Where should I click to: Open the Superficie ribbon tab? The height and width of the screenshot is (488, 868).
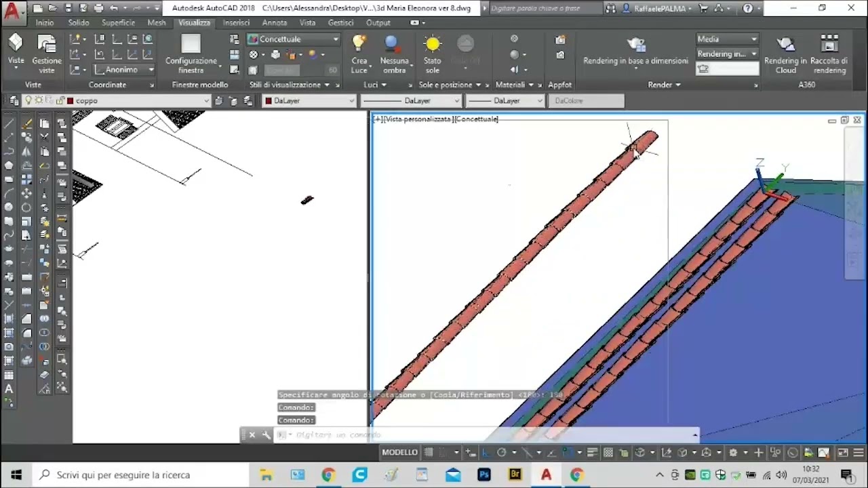(119, 22)
